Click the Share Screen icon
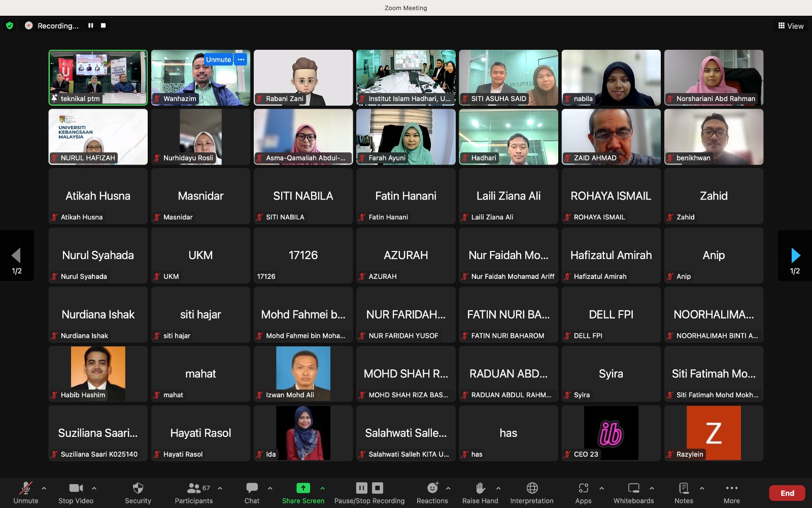Image resolution: width=812 pixels, height=508 pixels. pos(303,488)
